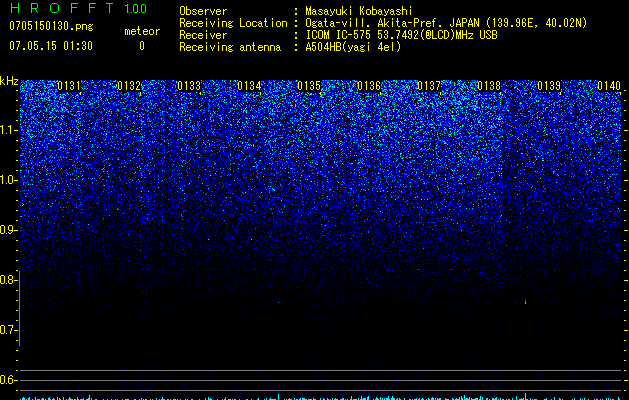This screenshot has height=400, width=629.
Task: Click the meteor count value 0
Action: pos(142,46)
